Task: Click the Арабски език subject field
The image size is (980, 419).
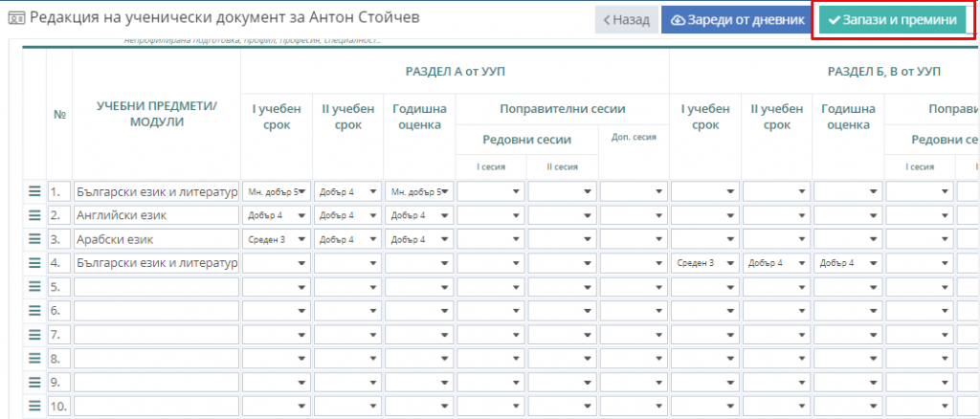Action: [x=156, y=239]
